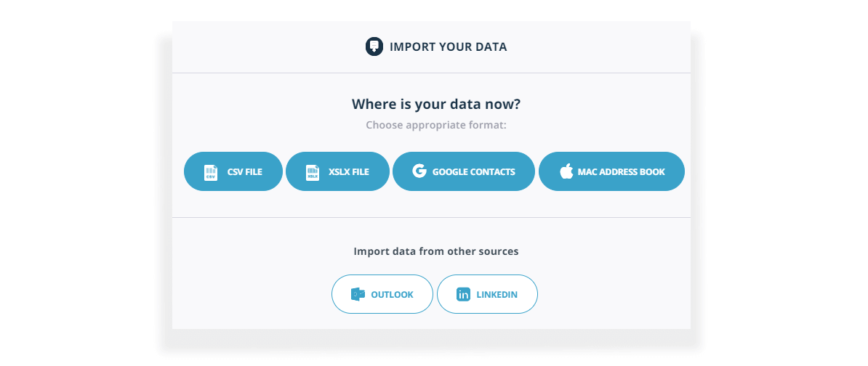Click the CSV file document icon
Screen dimensions: 868x366
(210, 173)
